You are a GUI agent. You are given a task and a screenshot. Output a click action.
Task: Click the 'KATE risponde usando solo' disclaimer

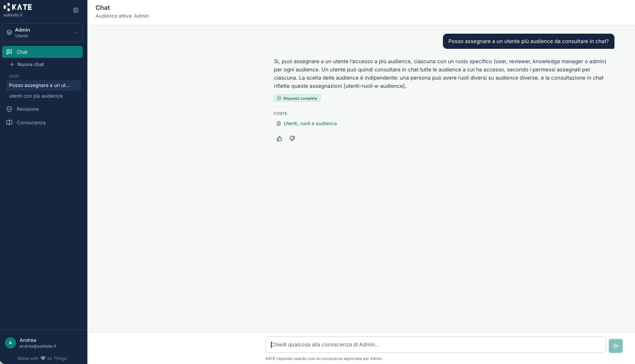point(324,359)
